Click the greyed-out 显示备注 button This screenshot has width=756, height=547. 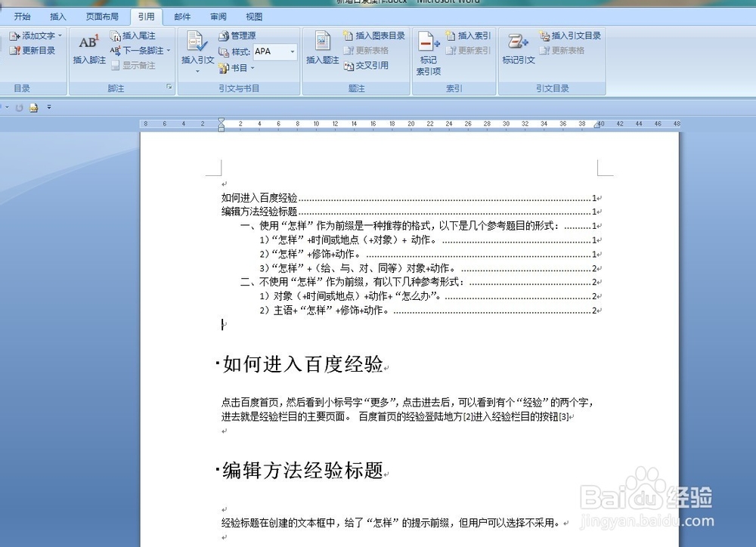coord(133,65)
